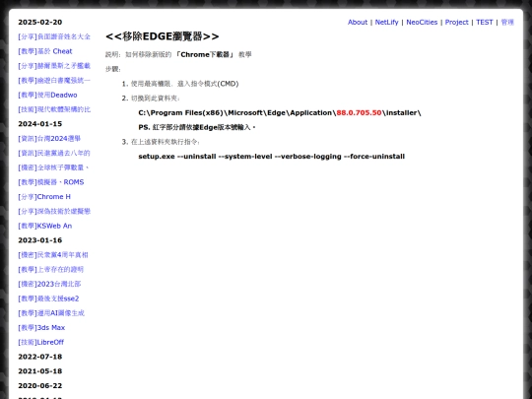This screenshot has width=532, height=399.
Task: Click the C:\Program Files(x86) path text
Action: pos(280,112)
